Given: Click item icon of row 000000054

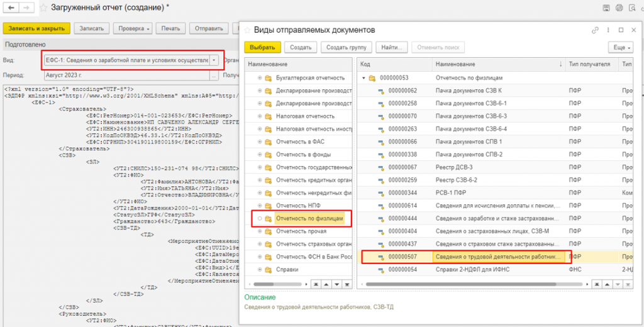Looking at the screenshot, I should (x=380, y=270).
